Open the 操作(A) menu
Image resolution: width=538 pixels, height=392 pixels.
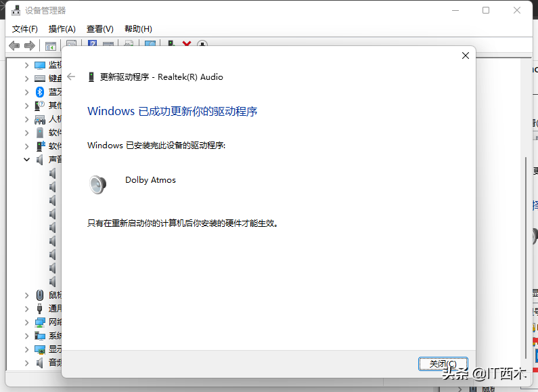point(62,29)
